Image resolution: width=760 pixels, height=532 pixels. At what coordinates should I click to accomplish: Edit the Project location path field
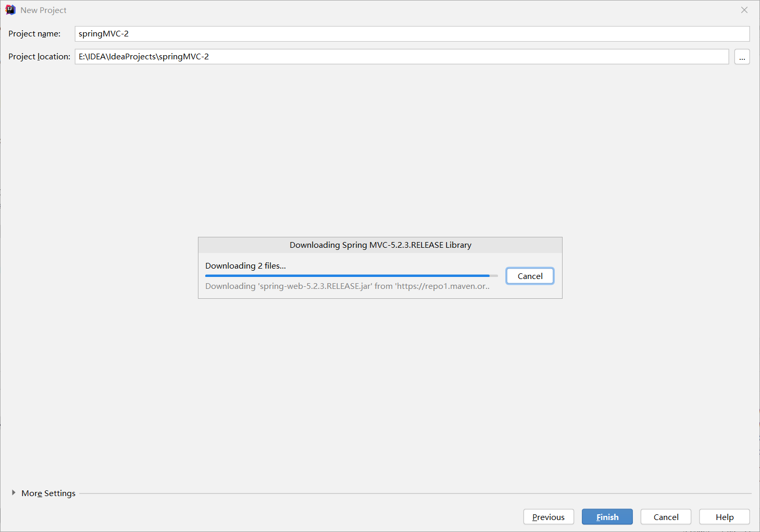tap(402, 57)
